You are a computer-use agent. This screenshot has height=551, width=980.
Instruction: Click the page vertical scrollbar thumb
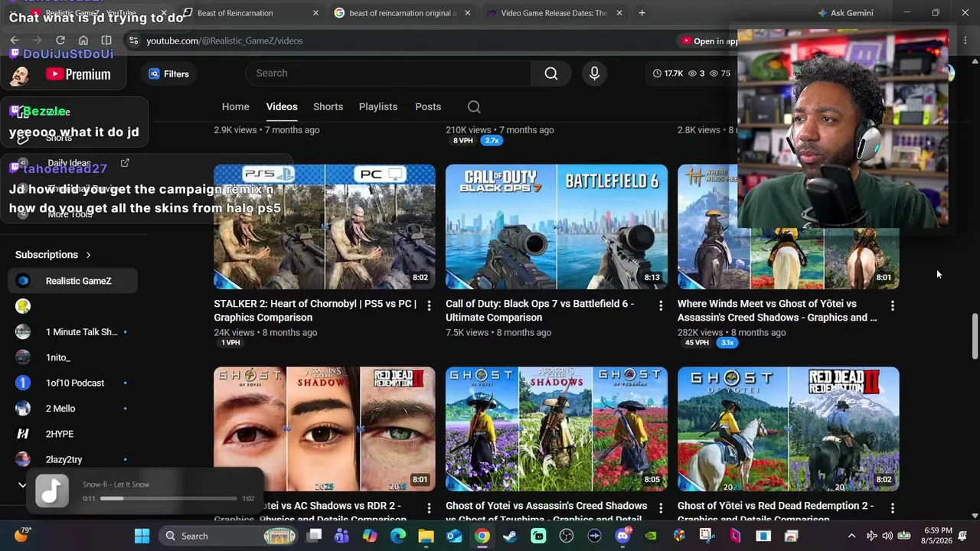pos(974,334)
